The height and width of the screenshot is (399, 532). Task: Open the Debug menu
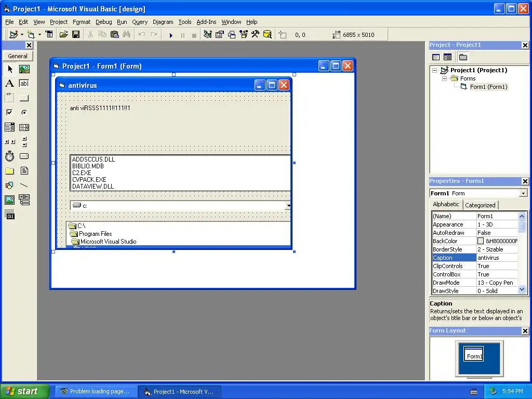pyautogui.click(x=104, y=22)
